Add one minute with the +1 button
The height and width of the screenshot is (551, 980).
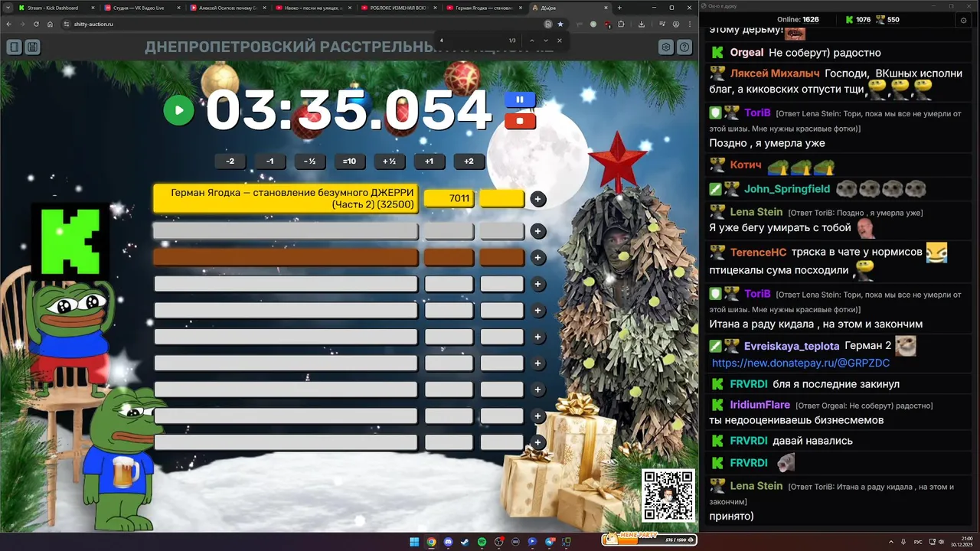tap(430, 161)
